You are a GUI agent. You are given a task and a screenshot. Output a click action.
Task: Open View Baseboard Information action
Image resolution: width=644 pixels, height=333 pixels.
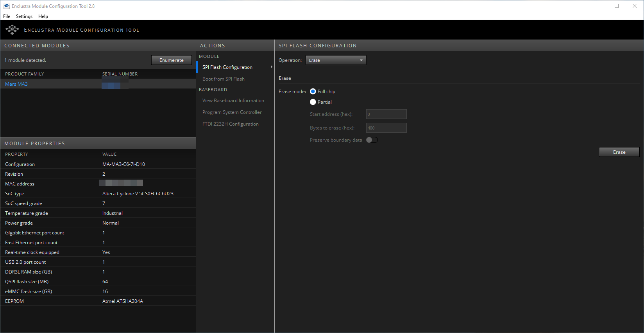tap(233, 101)
